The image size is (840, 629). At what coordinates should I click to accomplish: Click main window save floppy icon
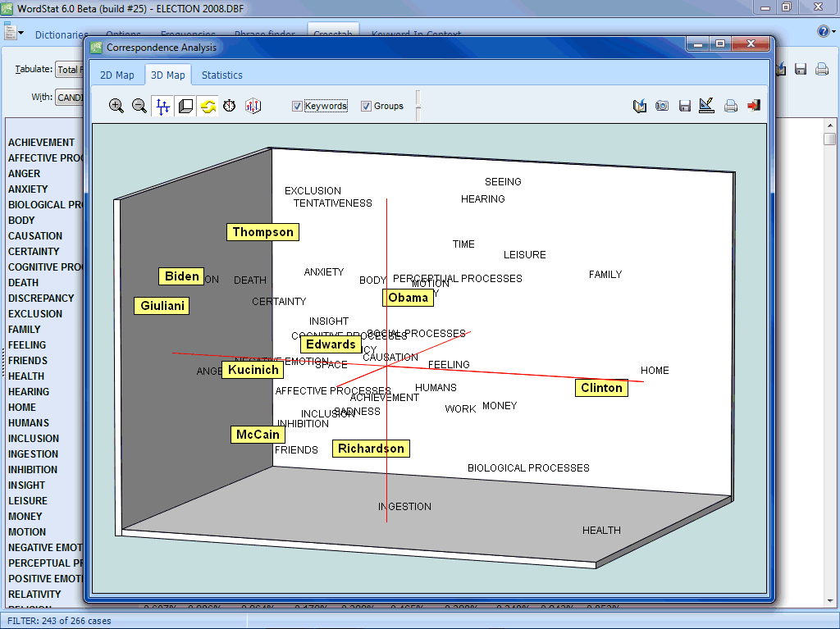click(x=801, y=69)
